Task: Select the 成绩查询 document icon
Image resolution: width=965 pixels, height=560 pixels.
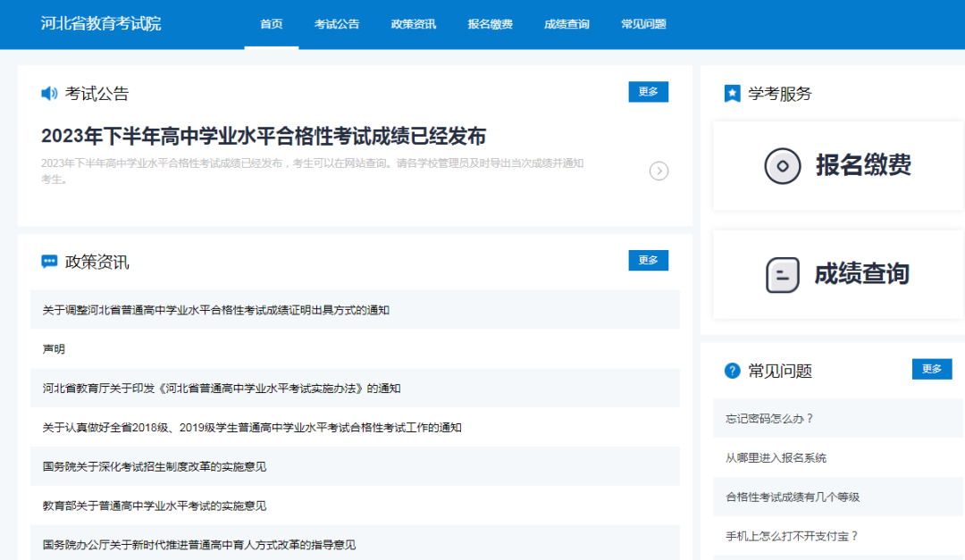Action: tap(782, 275)
